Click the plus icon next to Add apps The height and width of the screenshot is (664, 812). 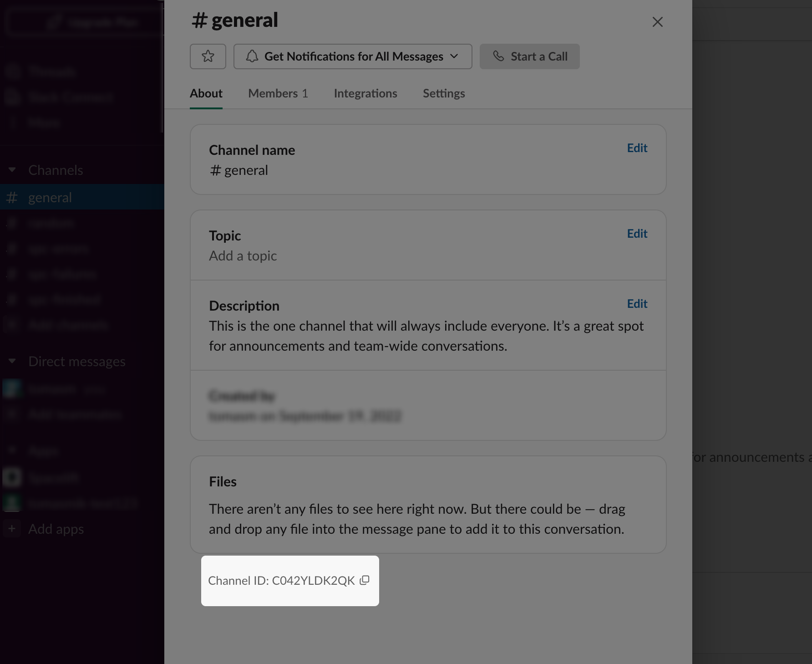coord(11,529)
